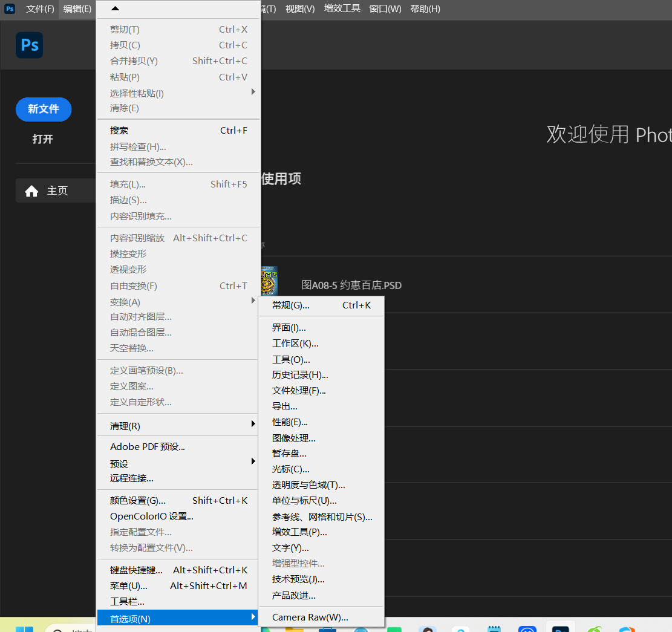Open 文件处理(F)... preferences
672x632 pixels.
coord(321,391)
